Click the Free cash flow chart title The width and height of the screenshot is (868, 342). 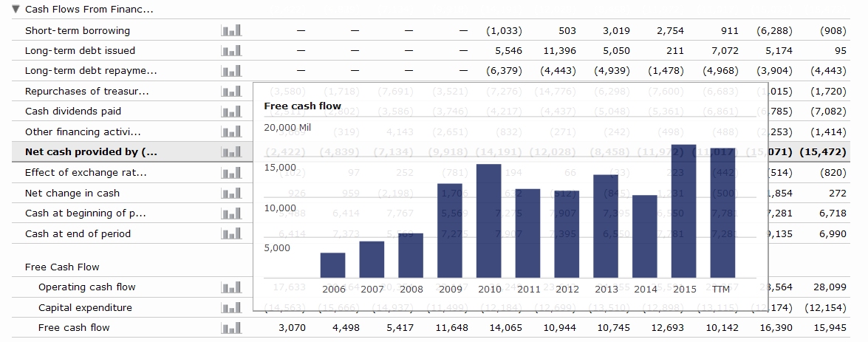point(303,106)
